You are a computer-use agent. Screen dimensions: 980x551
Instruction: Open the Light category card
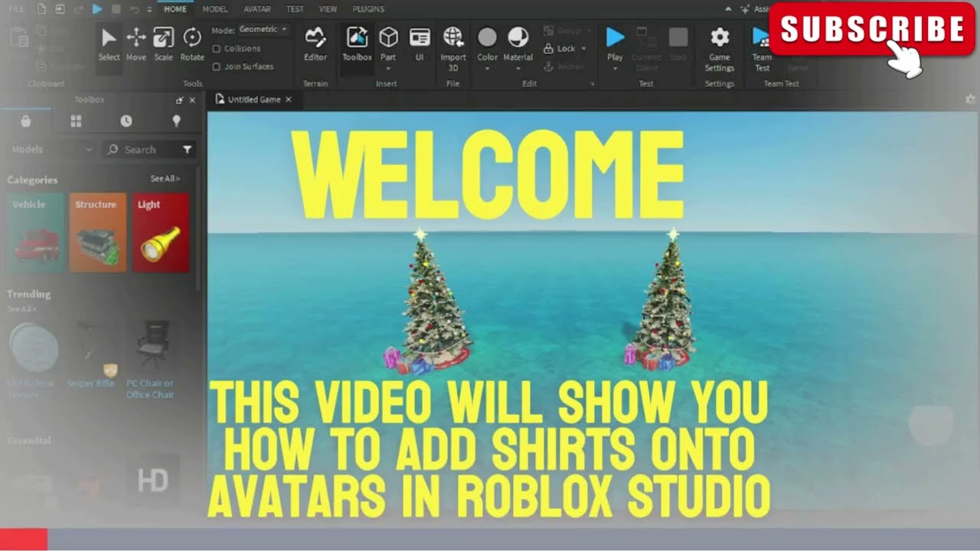pos(161,233)
